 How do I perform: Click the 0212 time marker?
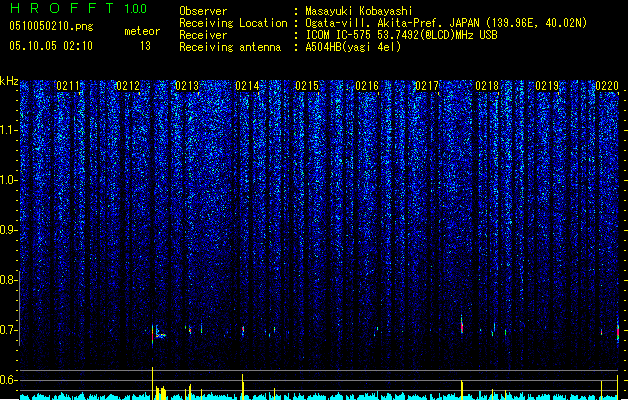click(x=128, y=86)
